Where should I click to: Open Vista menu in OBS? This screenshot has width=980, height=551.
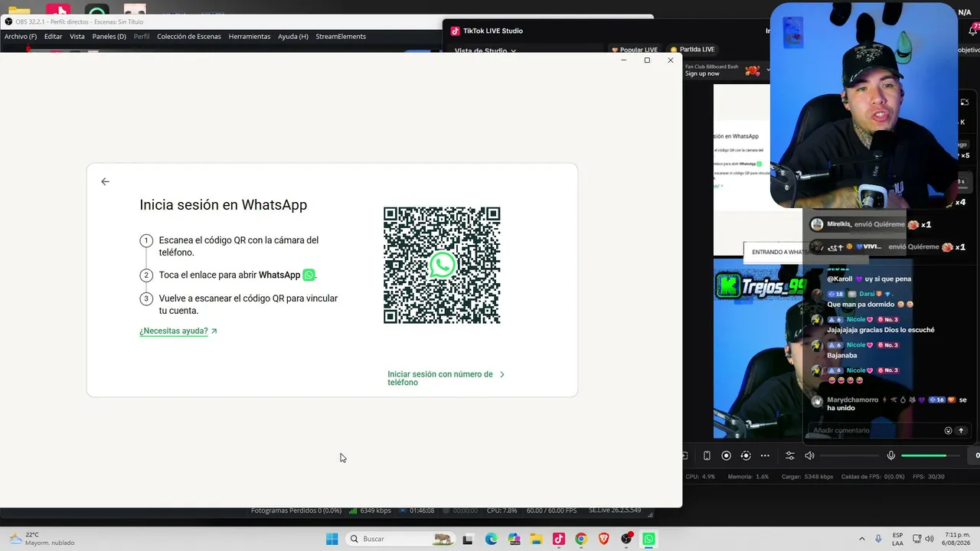[x=77, y=36]
